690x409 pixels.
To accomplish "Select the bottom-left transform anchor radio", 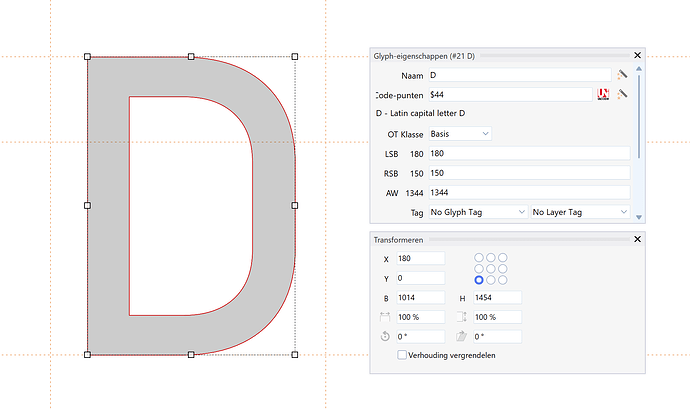I will (479, 280).
